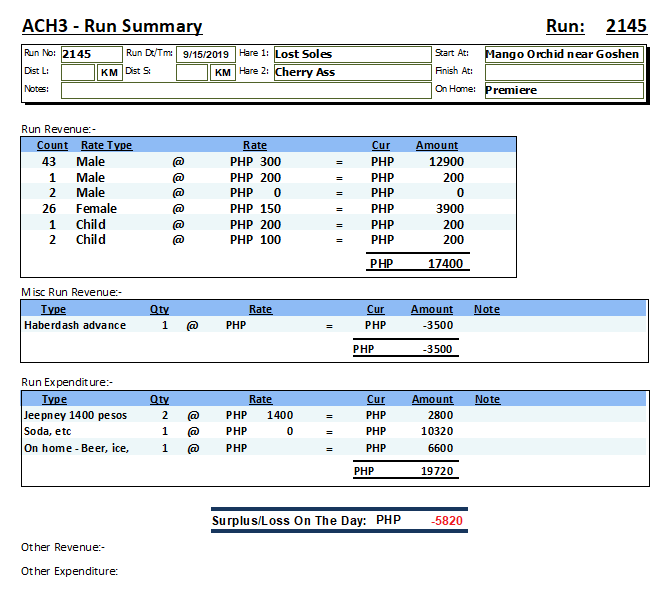Select the 'Haberdash advance' misc revenue entry
This screenshot has height=595, width=672.
(x=75, y=325)
